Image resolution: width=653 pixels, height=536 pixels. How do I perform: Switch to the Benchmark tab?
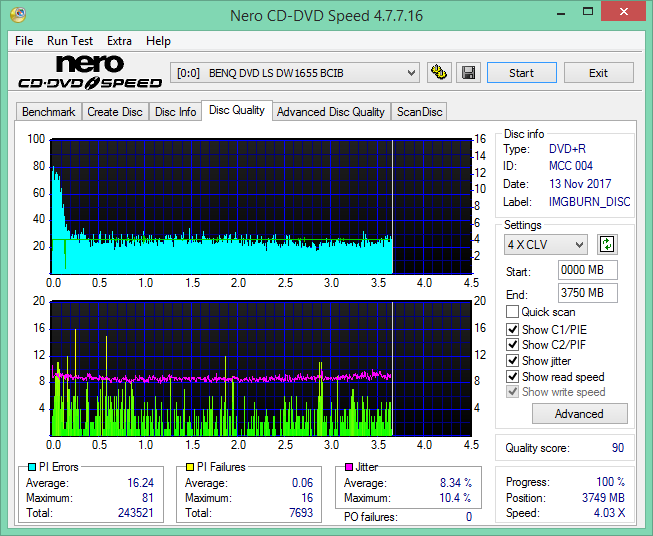click(49, 112)
